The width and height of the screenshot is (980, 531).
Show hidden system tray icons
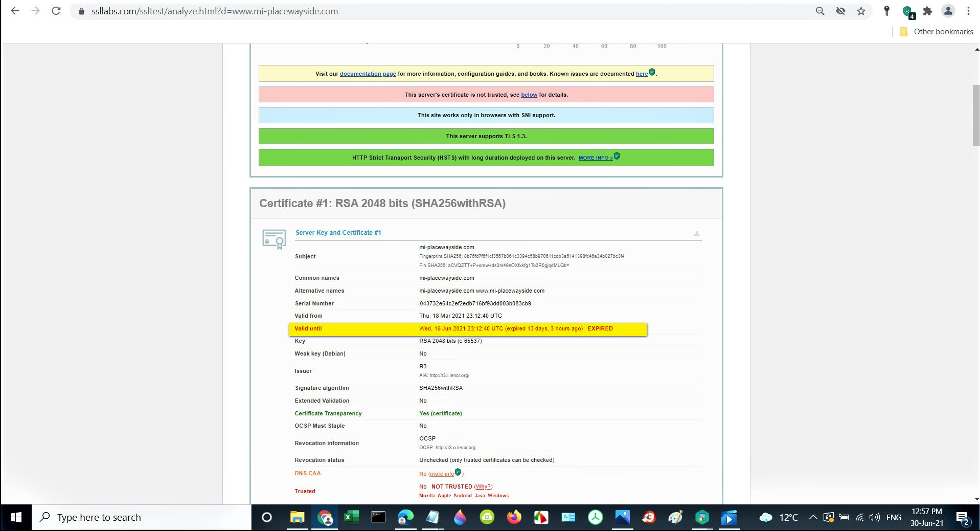point(813,518)
